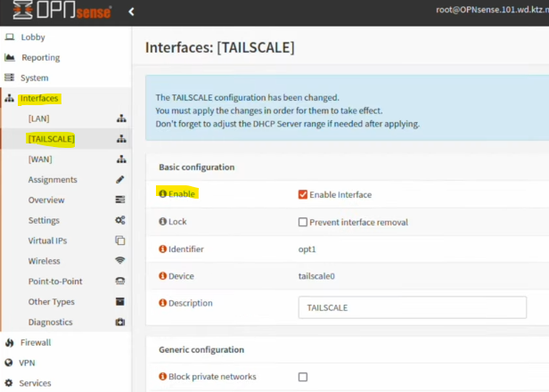
Task: Click the network icon beside [LAN]
Action: pos(121,118)
